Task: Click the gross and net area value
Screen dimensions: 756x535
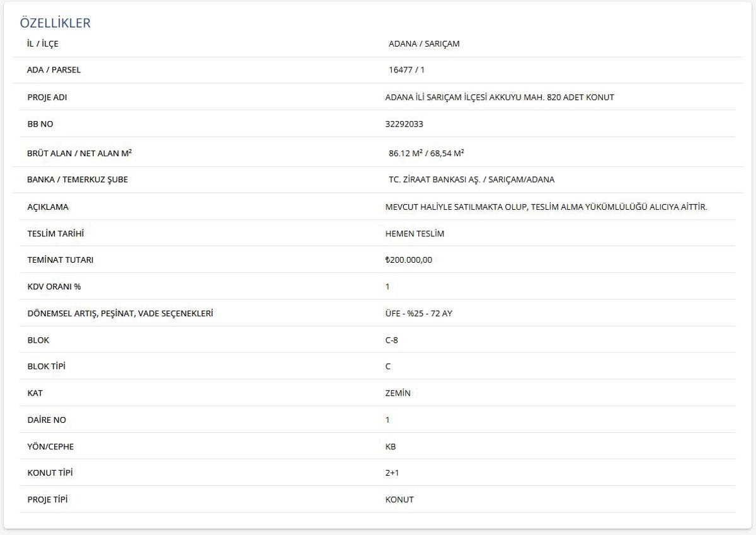Action: [427, 153]
